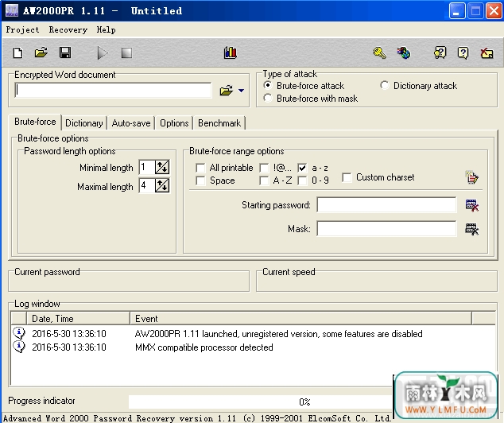
Task: Enable All printable checkbox
Action: pyautogui.click(x=200, y=168)
